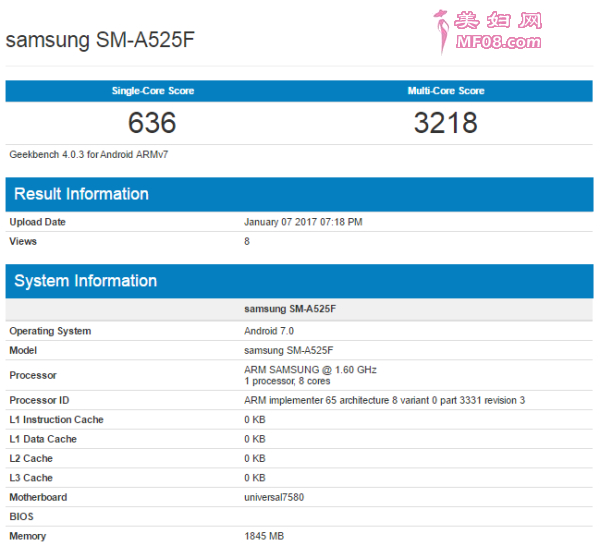This screenshot has height=558, width=600.
Task: Select the ARM implementer 65 architecture value
Action: pyautogui.click(x=385, y=400)
